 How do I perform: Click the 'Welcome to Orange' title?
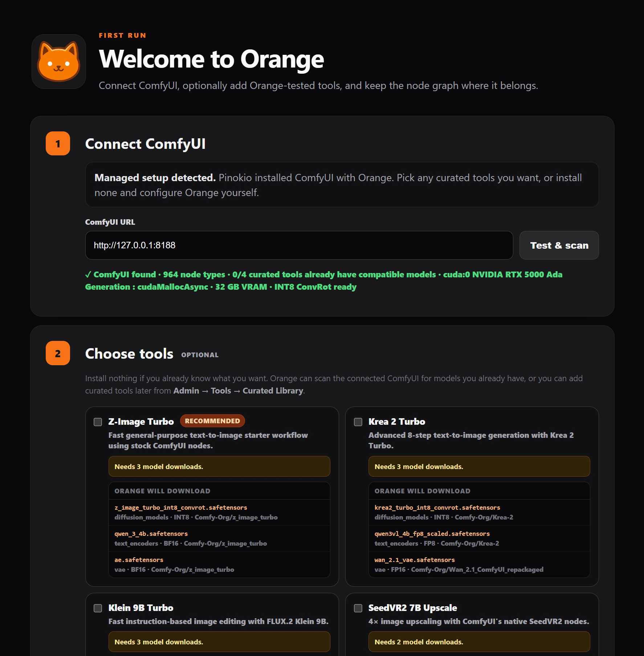pyautogui.click(x=211, y=59)
